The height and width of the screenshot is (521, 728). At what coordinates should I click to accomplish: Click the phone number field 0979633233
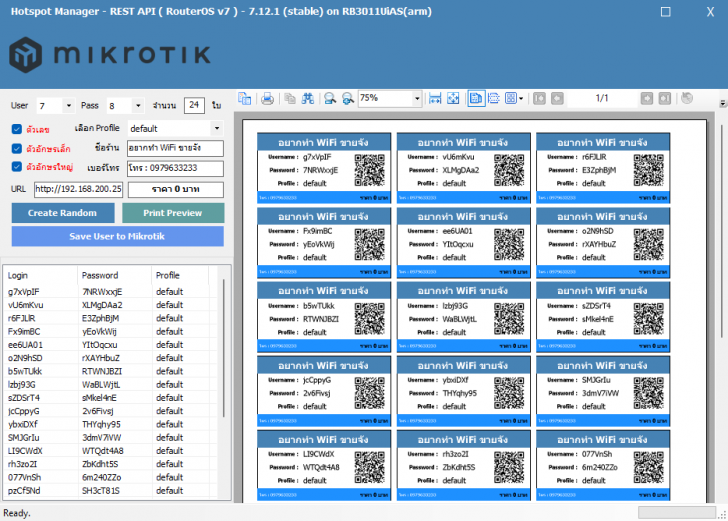tap(176, 168)
